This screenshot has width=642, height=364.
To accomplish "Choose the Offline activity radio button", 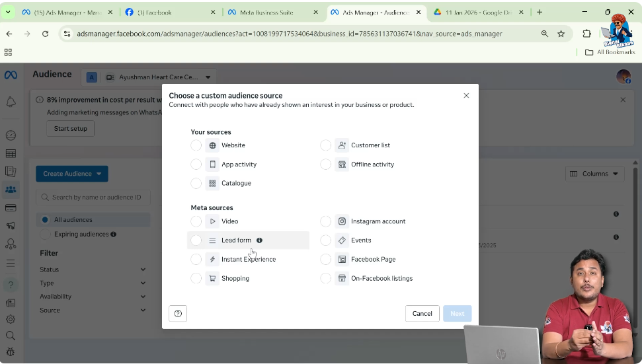I will [x=325, y=164].
